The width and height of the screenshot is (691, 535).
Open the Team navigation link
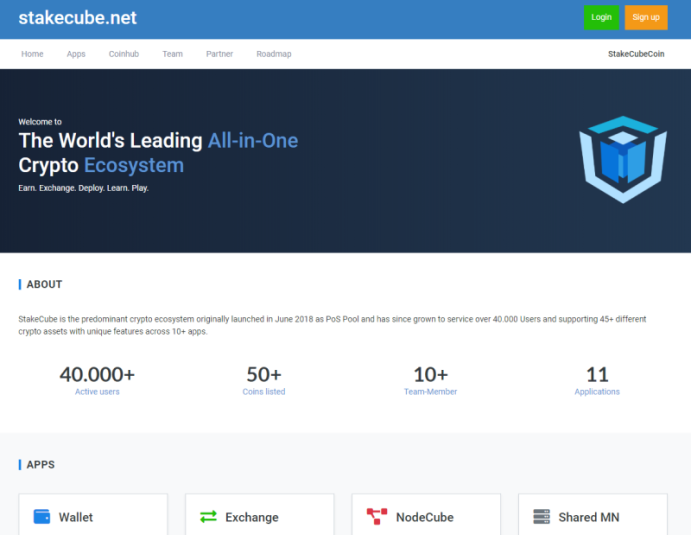pyautogui.click(x=172, y=54)
